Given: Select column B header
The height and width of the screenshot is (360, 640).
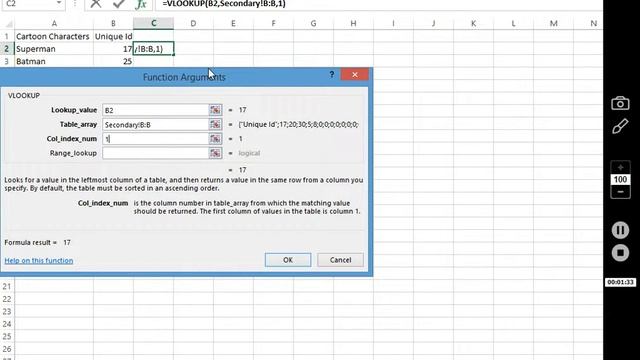Looking at the screenshot, I should [113, 23].
